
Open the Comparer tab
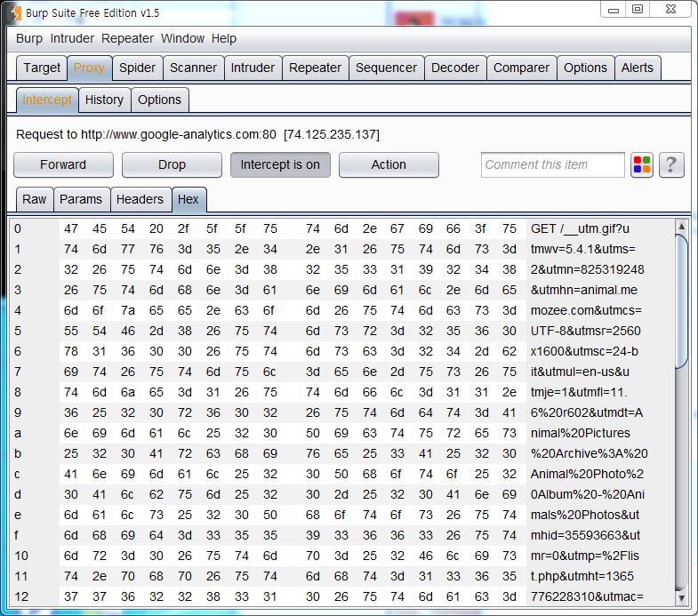pyautogui.click(x=521, y=68)
